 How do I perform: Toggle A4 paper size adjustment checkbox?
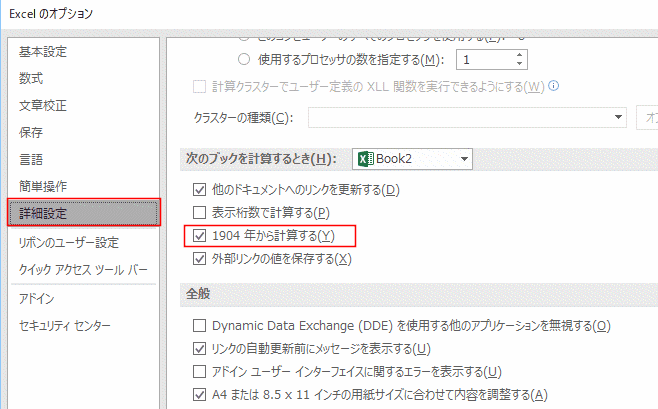pyautogui.click(x=199, y=393)
